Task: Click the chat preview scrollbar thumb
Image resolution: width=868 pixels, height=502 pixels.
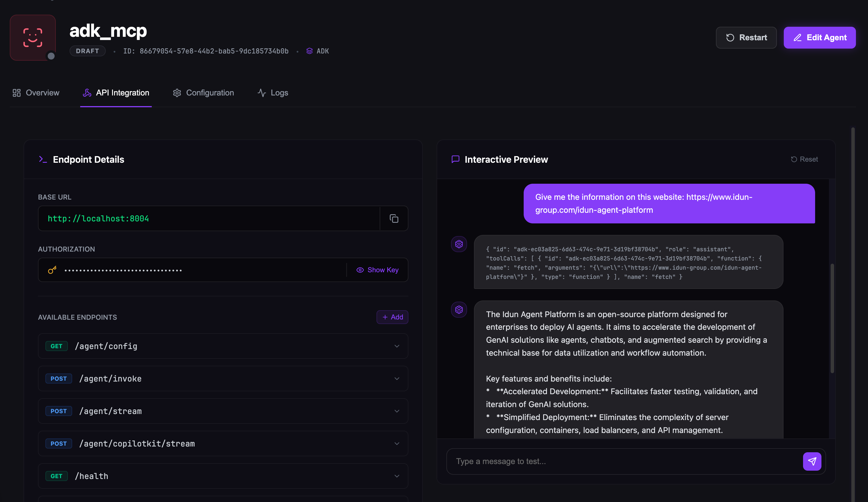Action: pos(832,318)
